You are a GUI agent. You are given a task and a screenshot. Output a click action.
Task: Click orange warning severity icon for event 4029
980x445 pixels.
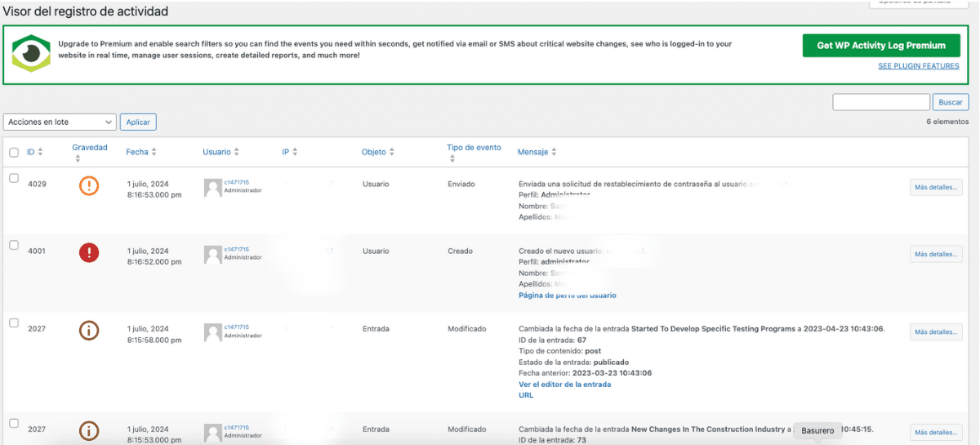89,186
